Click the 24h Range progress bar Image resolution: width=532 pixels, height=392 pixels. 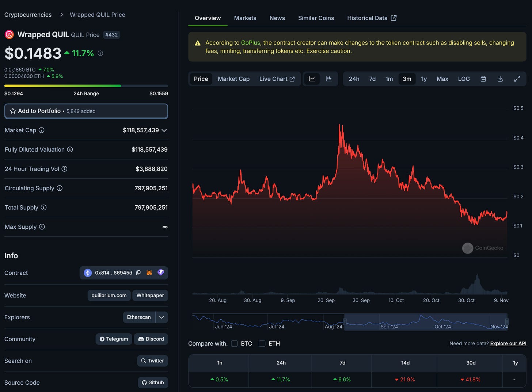click(86, 86)
